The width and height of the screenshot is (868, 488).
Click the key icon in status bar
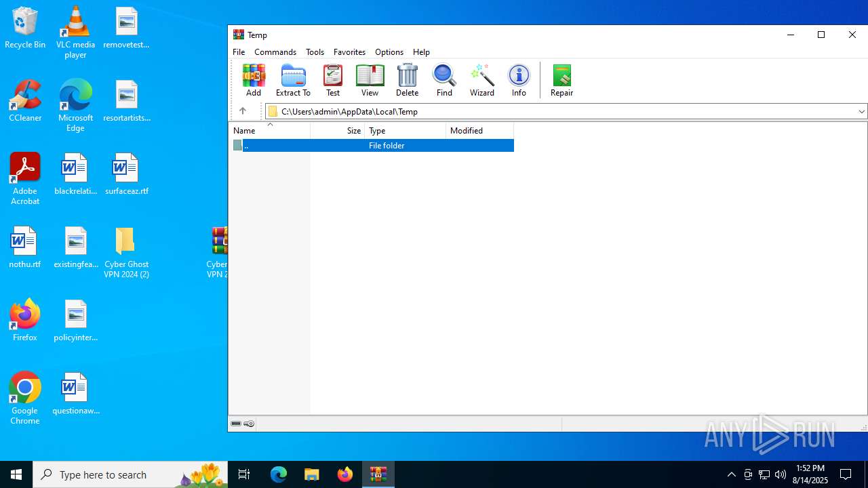click(x=249, y=424)
